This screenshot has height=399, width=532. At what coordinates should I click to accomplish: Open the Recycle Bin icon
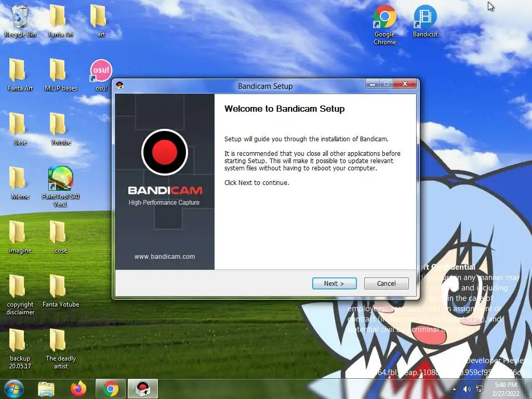(20, 21)
